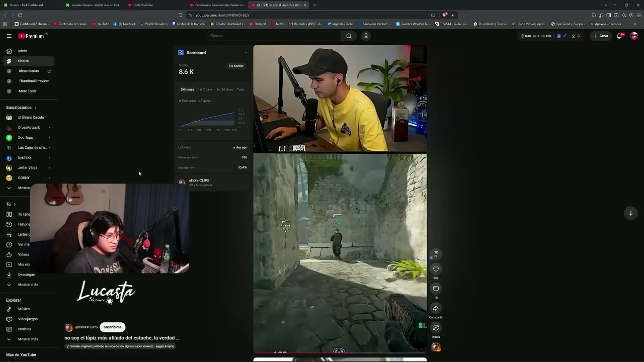Collapse the Scorecard panel
Image resolution: width=644 pixels, height=362 pixels.
pos(246,52)
